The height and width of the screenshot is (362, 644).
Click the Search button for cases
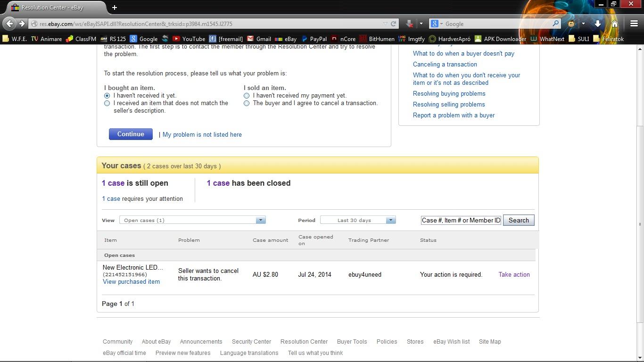[x=519, y=220]
